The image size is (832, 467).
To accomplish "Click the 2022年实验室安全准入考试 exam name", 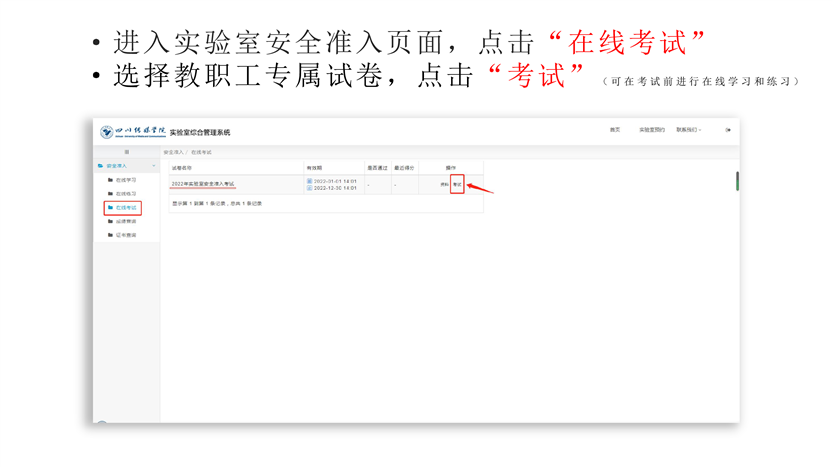I will click(203, 184).
